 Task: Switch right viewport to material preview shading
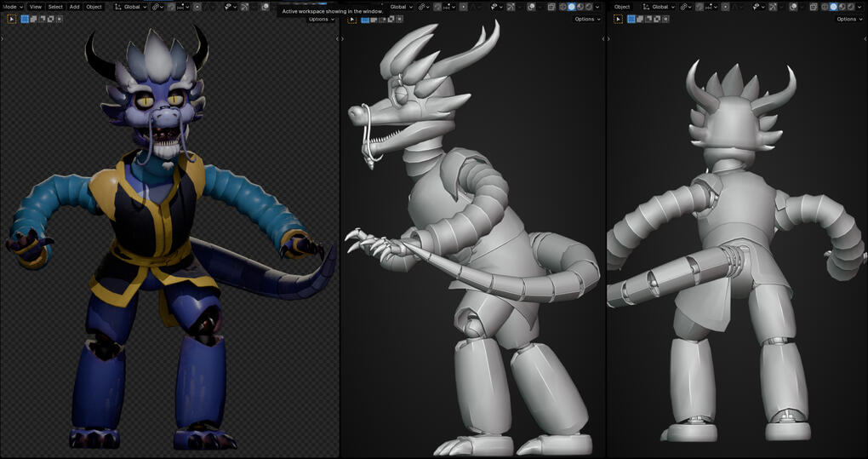[842, 7]
